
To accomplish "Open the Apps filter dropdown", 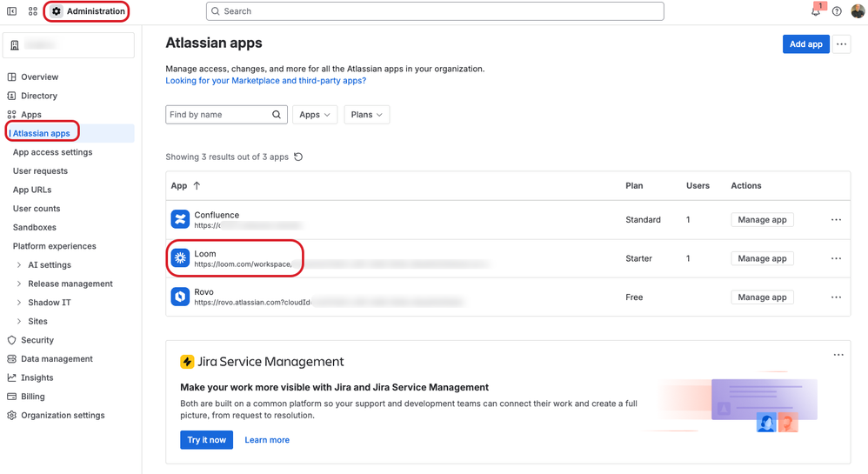I will pyautogui.click(x=315, y=115).
